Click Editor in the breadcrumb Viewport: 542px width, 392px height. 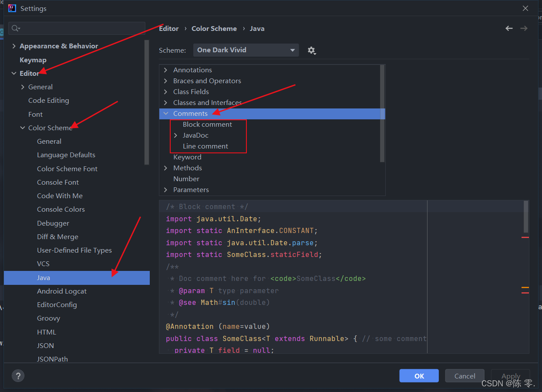[169, 29]
